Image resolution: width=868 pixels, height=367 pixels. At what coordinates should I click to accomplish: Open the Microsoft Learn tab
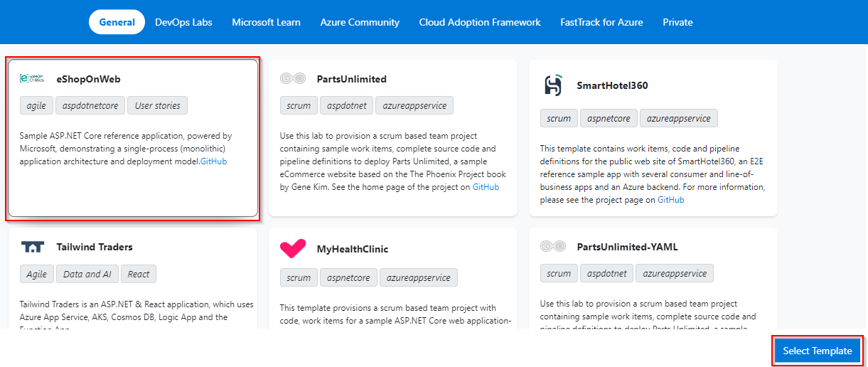click(266, 22)
